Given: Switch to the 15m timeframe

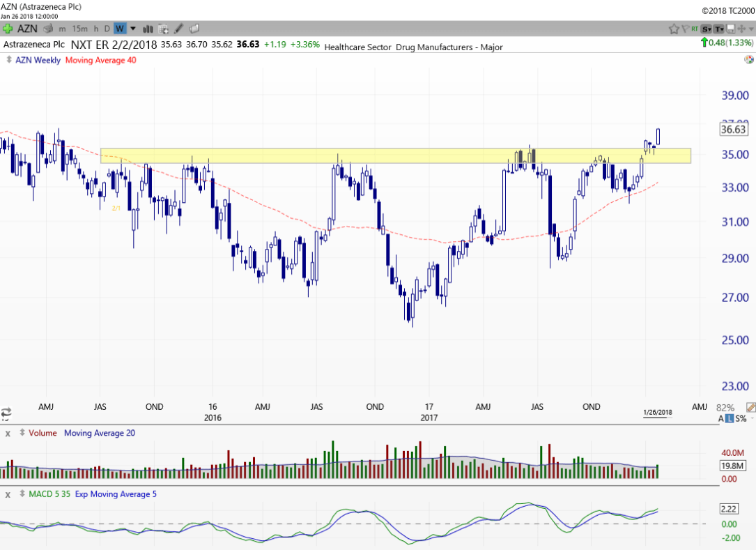Looking at the screenshot, I should coord(80,29).
